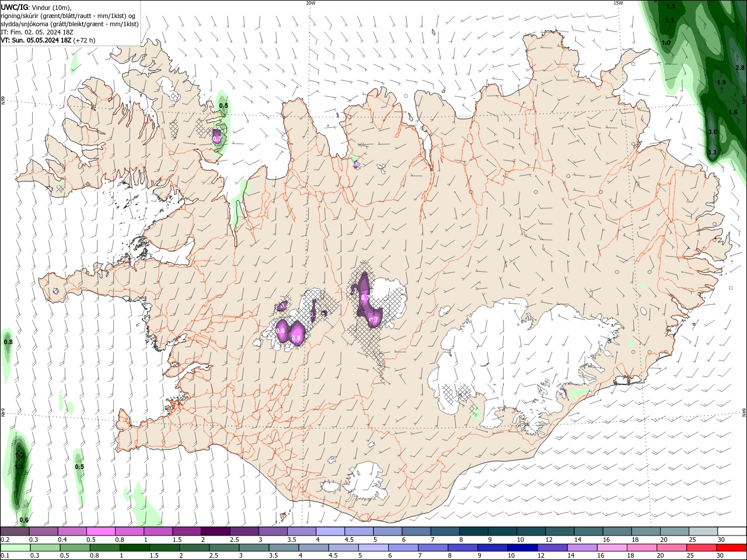Click the red swatch ending the rain legend
Image resolution: width=747 pixels, height=560 pixels.
pyautogui.click(x=732, y=548)
